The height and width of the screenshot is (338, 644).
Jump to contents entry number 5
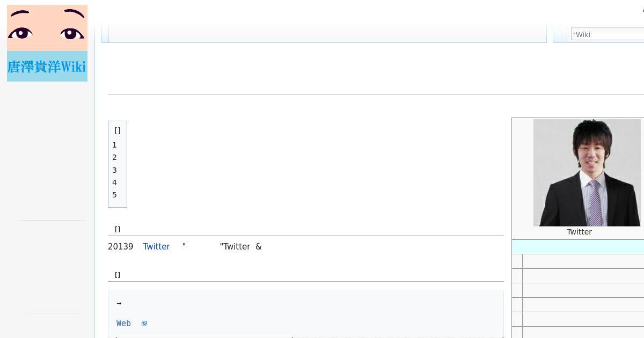click(x=114, y=195)
